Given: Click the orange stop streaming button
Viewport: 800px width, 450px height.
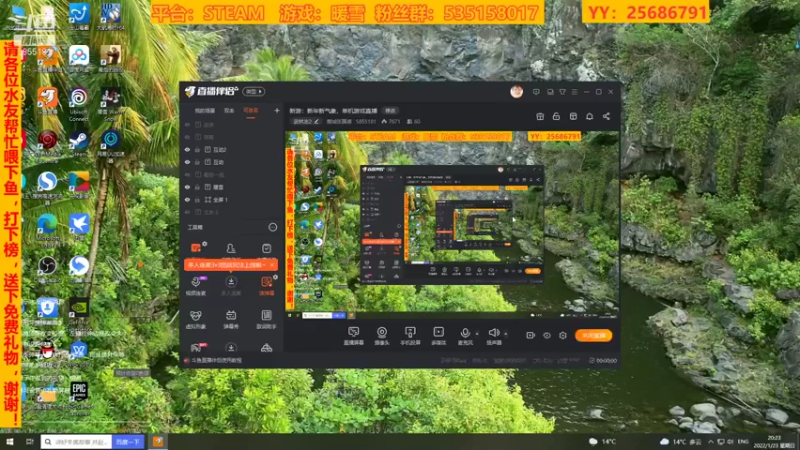Looking at the screenshot, I should 594,335.
